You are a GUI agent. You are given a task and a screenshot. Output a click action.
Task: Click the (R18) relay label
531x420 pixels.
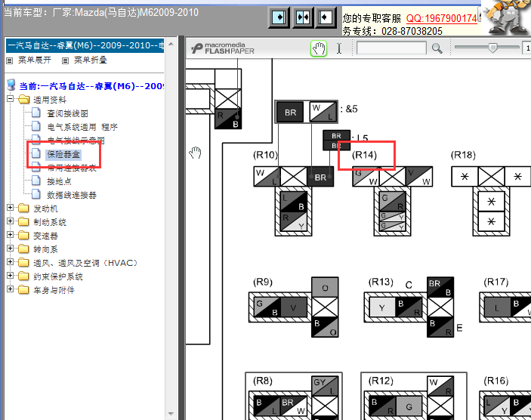[x=463, y=155]
